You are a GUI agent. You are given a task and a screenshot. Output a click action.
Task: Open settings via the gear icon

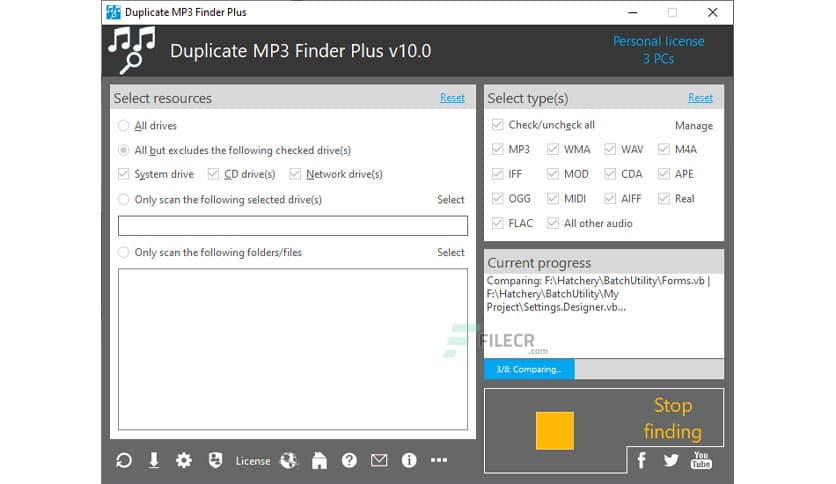pyautogui.click(x=184, y=460)
